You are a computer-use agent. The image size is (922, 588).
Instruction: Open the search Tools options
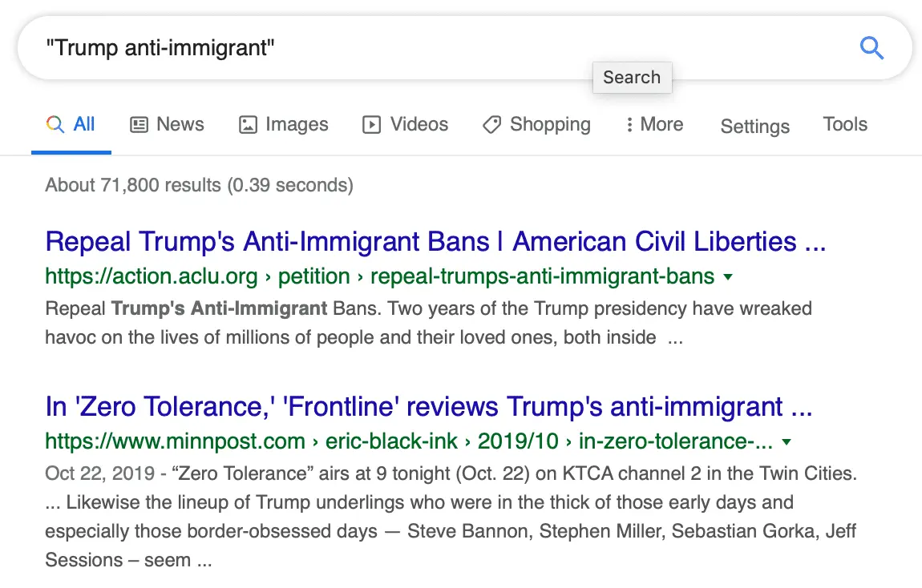tap(845, 125)
